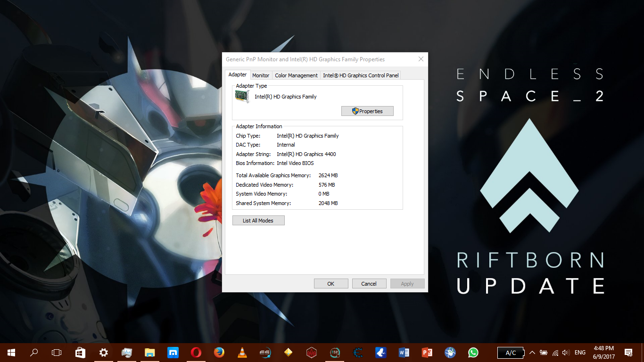The height and width of the screenshot is (362, 644).
Task: Click the greyed Apply button
Action: [x=407, y=284]
